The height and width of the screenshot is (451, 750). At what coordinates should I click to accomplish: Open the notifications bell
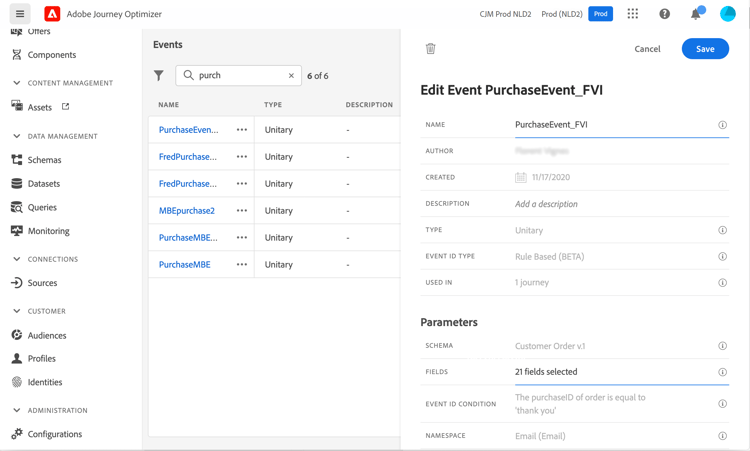click(x=695, y=14)
